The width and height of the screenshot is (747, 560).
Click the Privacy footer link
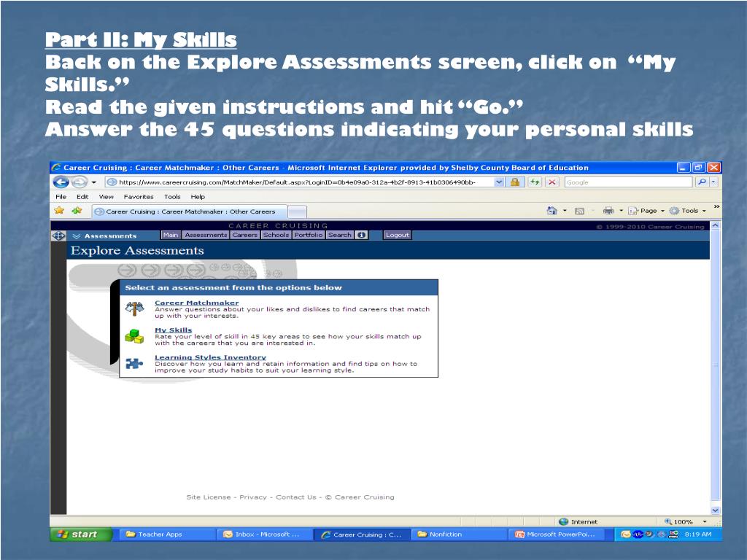(x=253, y=497)
